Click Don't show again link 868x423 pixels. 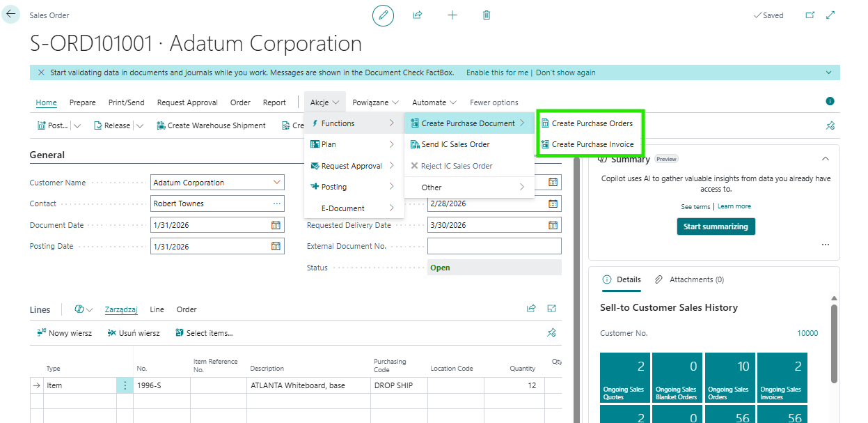(x=565, y=72)
